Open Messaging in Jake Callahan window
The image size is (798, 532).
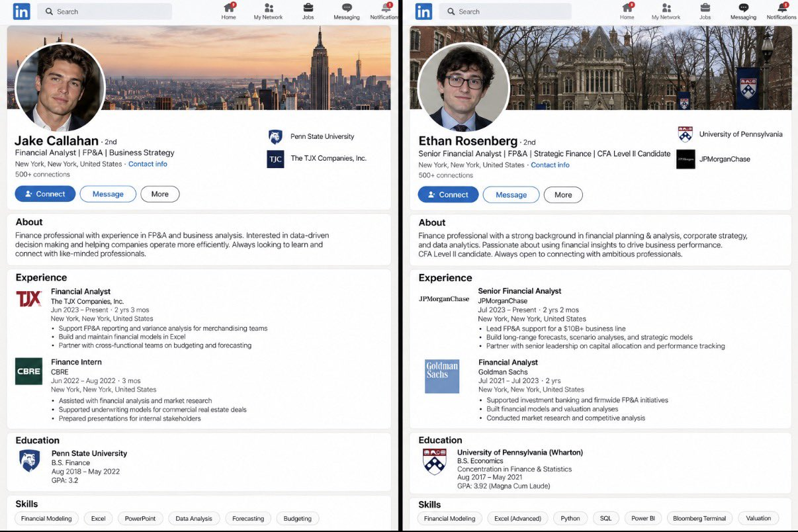click(x=347, y=11)
